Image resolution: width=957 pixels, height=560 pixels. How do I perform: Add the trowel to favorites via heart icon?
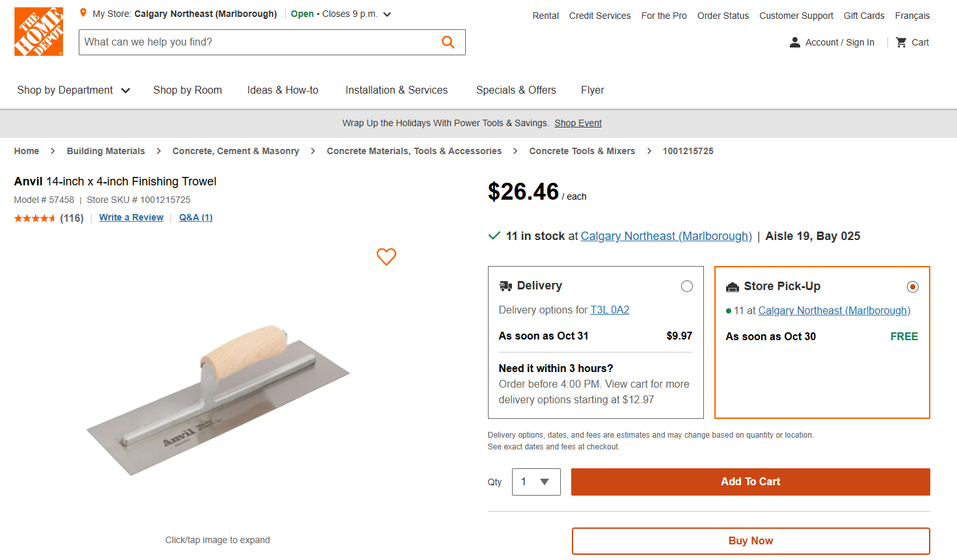pyautogui.click(x=386, y=257)
